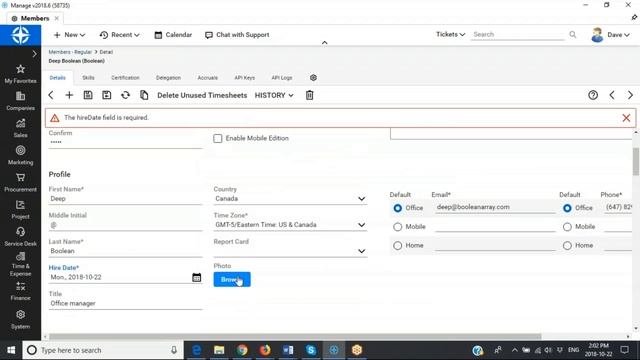Click the vertical scrollbar thumb
This screenshot has width=640, height=360.
click(636, 161)
